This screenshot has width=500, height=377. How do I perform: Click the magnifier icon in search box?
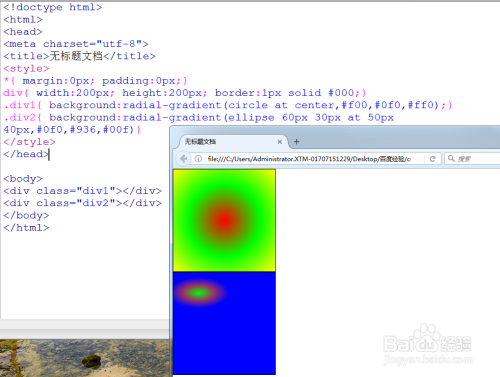coord(451,158)
